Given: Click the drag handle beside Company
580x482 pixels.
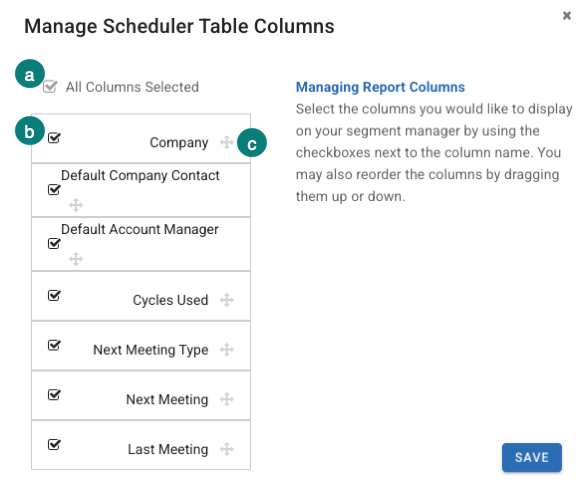Looking at the screenshot, I should click(x=226, y=142).
